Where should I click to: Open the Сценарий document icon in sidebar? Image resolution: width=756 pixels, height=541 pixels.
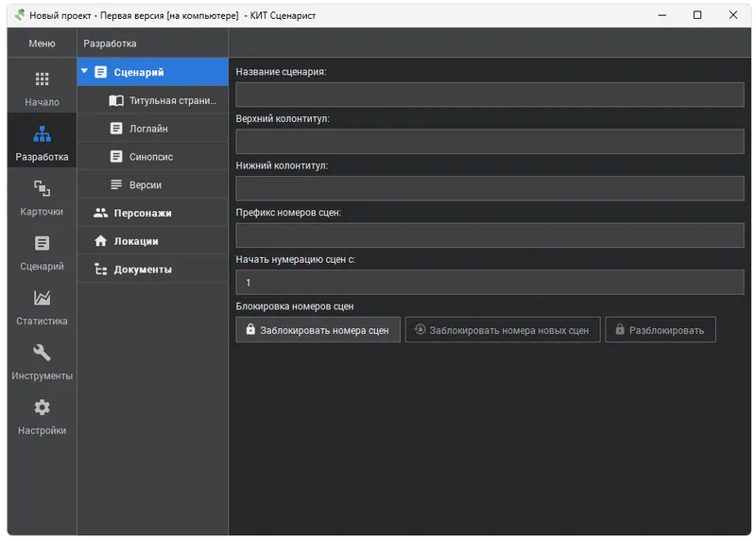coord(42,243)
